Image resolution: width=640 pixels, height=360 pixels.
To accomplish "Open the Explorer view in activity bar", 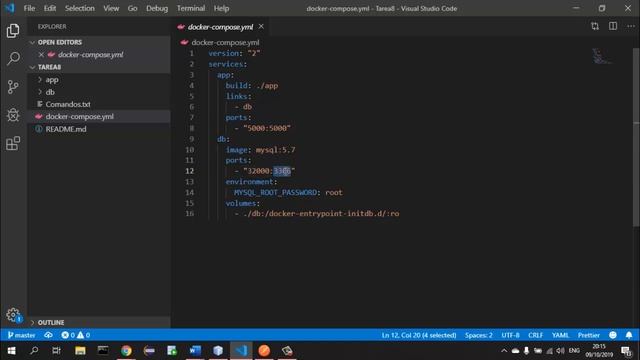I will coord(13,31).
